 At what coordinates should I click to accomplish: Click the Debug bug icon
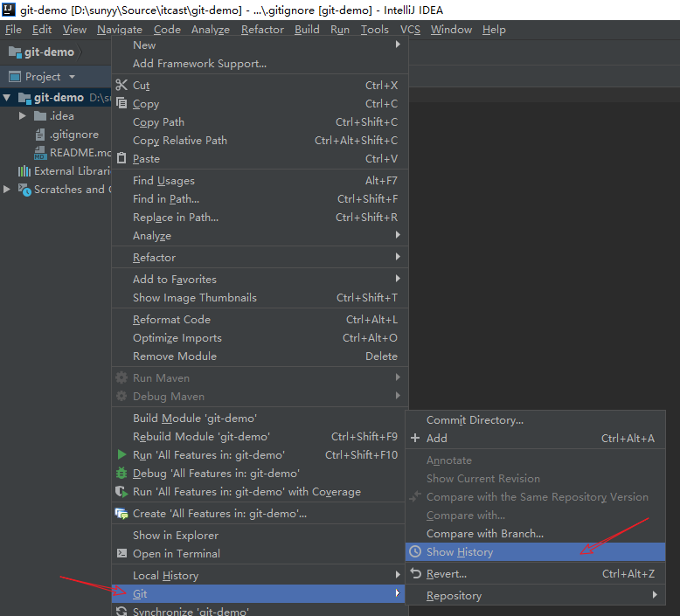121,474
